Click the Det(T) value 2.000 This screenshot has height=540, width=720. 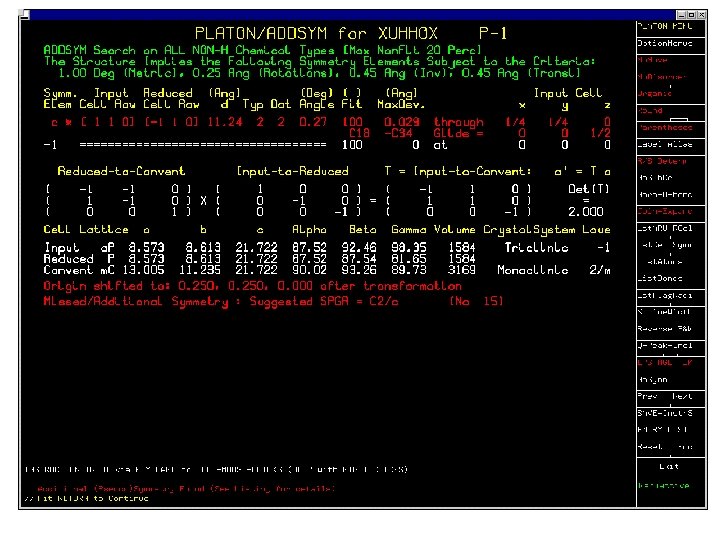[x=585, y=212]
